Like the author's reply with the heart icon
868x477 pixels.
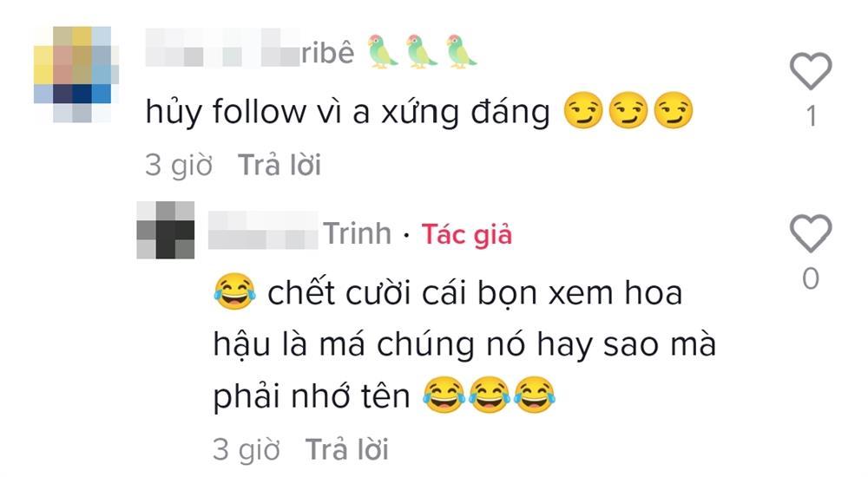click(x=811, y=233)
